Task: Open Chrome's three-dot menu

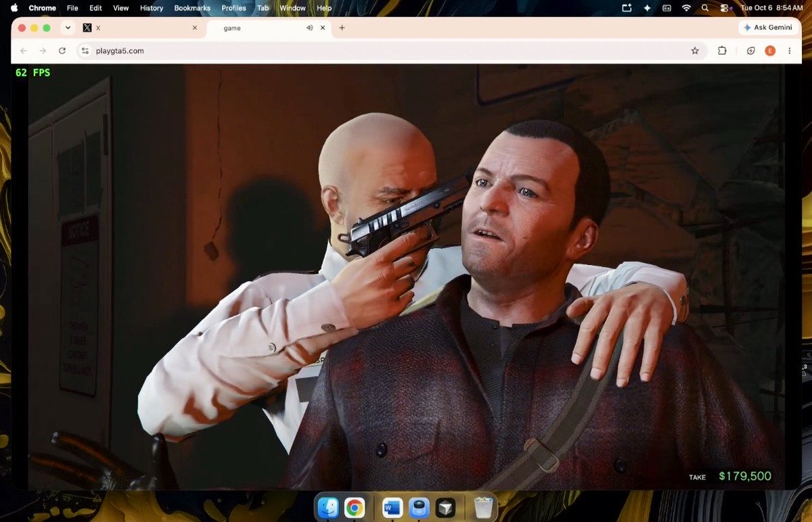Action: pyautogui.click(x=789, y=51)
